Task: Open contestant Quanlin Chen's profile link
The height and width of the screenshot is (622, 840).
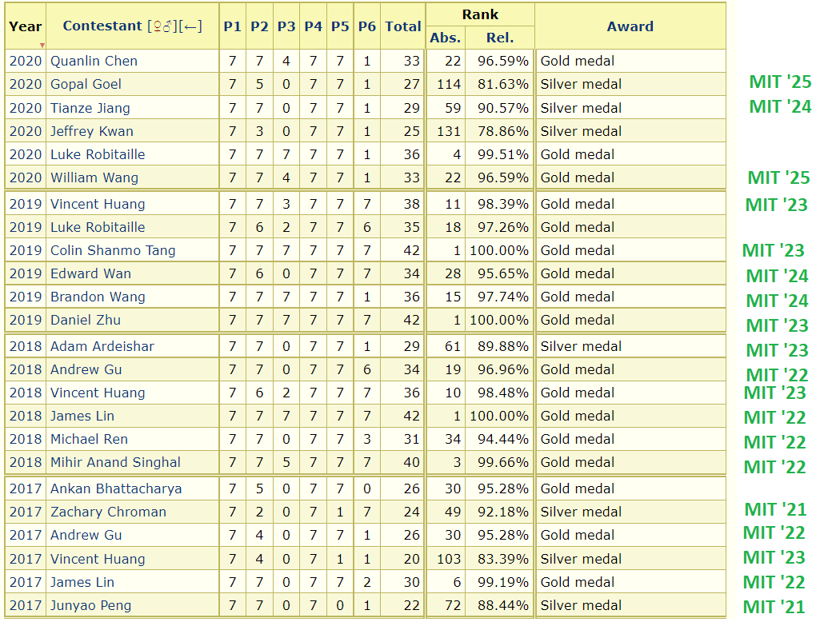Action: 94,61
